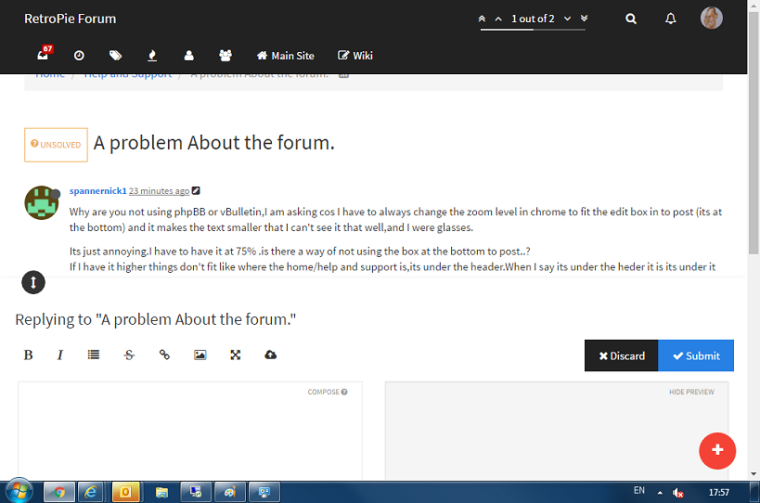Image resolution: width=760 pixels, height=503 pixels.
Task: Open the Popular topics flame icon
Action: coord(152,56)
